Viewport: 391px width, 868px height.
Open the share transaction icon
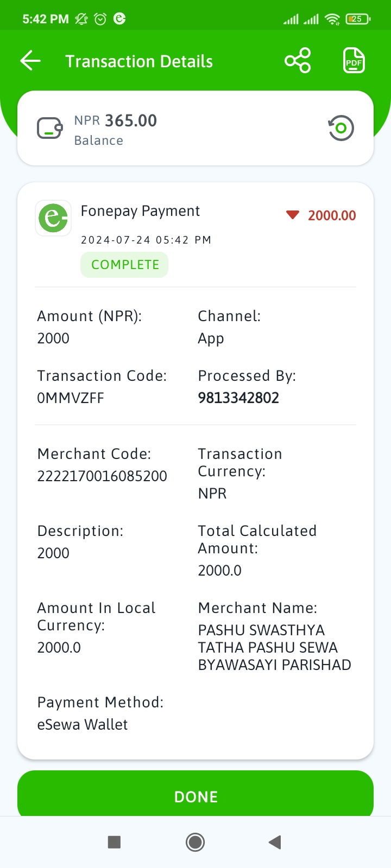(298, 61)
